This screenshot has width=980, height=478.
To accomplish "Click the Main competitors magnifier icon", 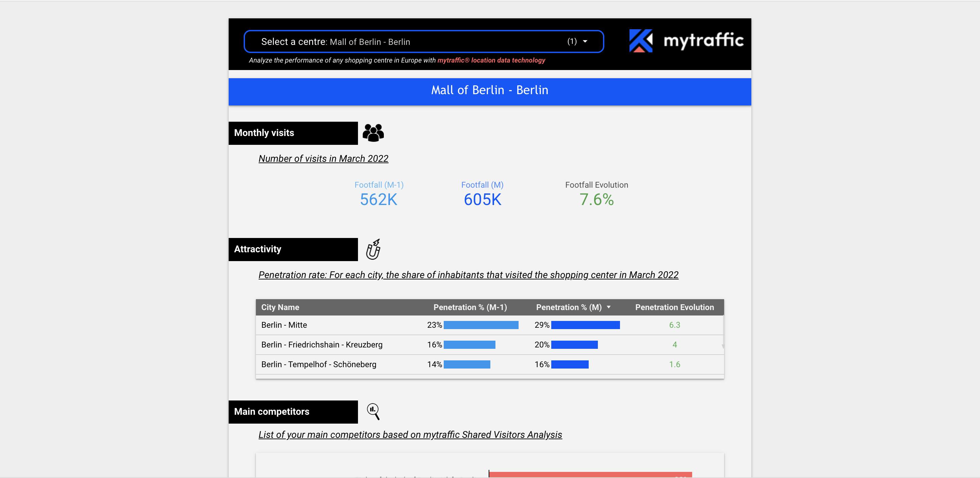I will pos(373,411).
